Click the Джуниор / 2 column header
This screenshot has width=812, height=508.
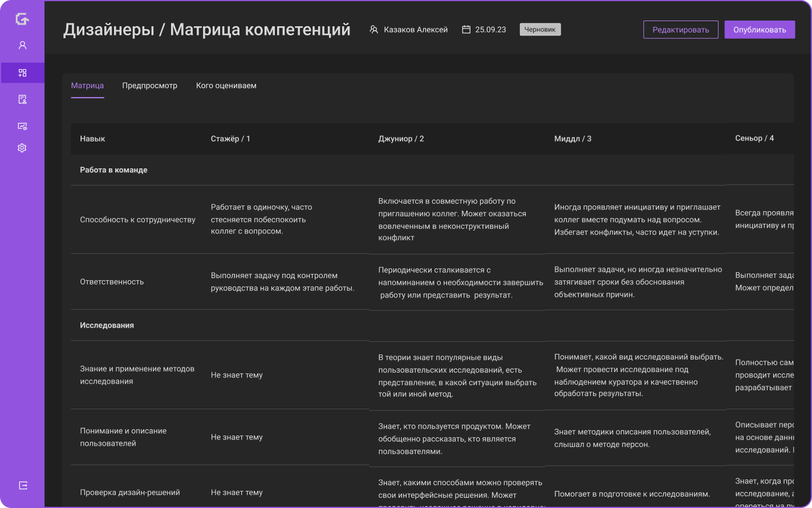pyautogui.click(x=401, y=139)
